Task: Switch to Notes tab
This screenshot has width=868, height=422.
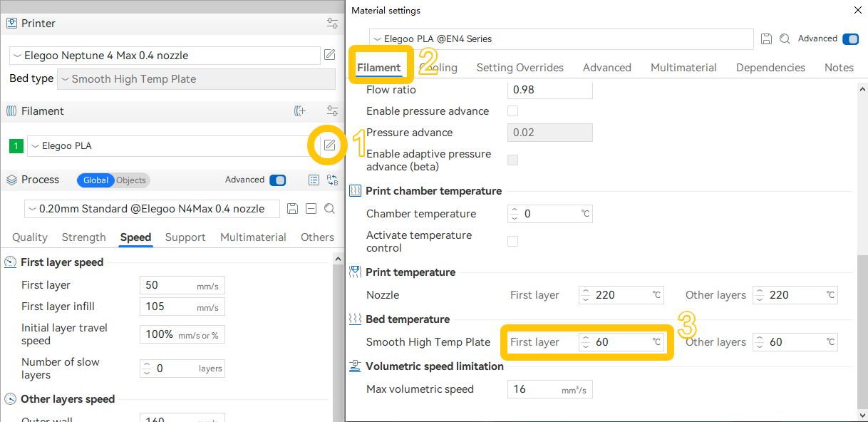Action: point(839,68)
